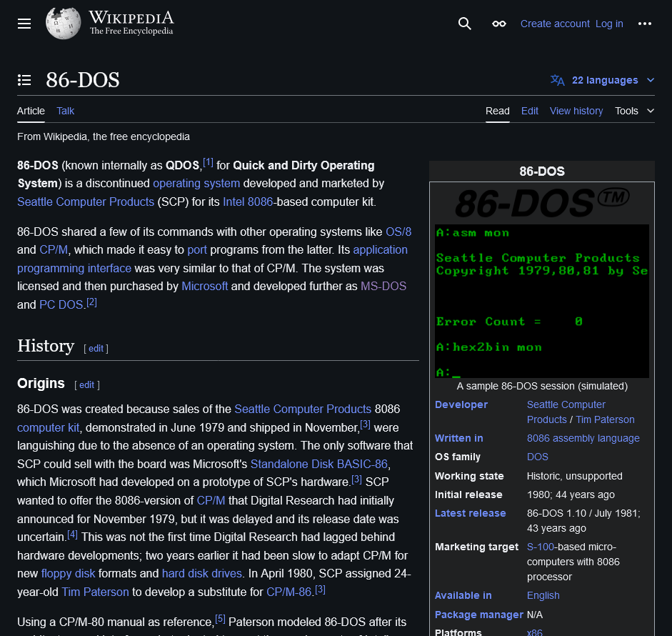Expand the Tools dropdown menu
Screen dimensions: 672x636
click(634, 111)
